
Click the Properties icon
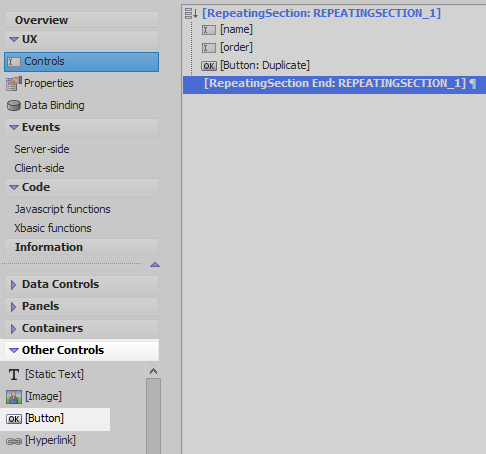[x=14, y=83]
